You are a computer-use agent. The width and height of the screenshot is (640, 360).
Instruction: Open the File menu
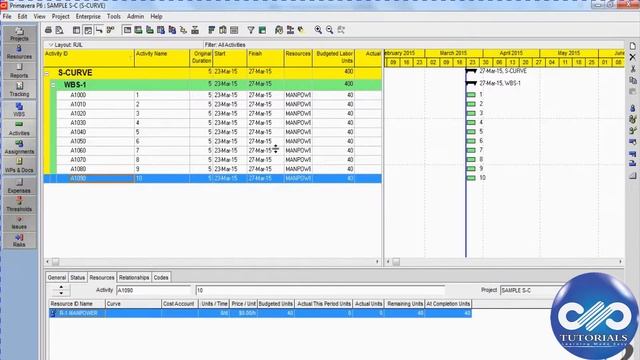pyautogui.click(x=7, y=16)
